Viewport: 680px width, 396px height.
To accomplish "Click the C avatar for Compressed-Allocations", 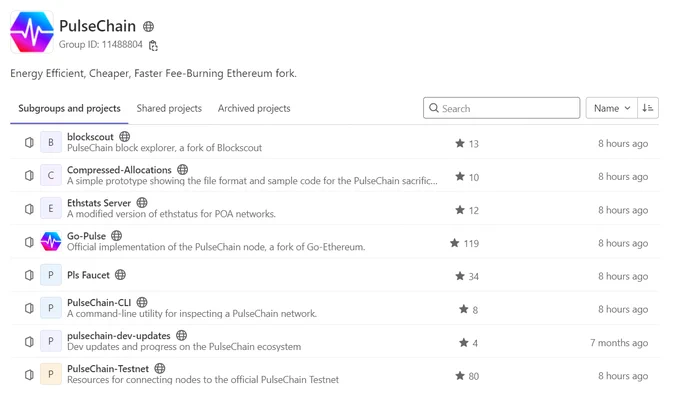I will (51, 175).
